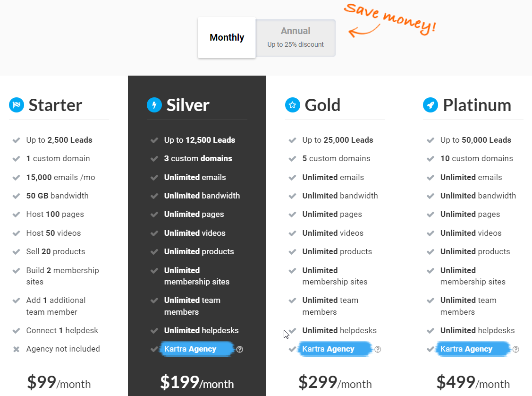Open the Kartra Agency help tooltip under Silver
The height and width of the screenshot is (396, 532).
tap(240, 349)
